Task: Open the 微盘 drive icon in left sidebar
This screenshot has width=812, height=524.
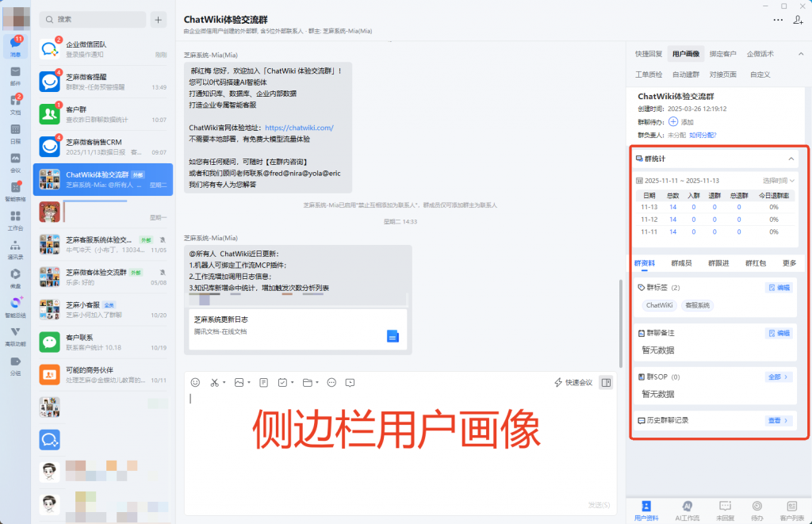Action: (x=16, y=273)
